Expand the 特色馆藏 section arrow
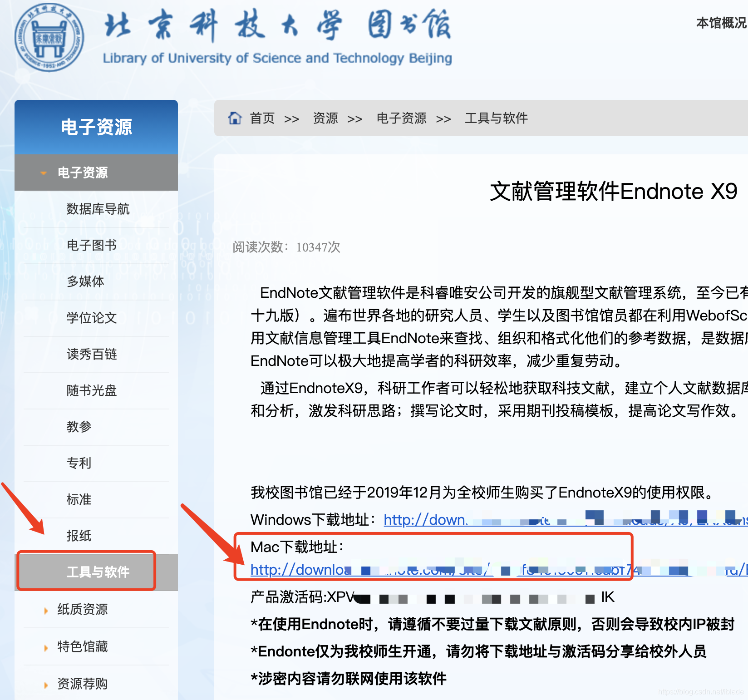 [46, 648]
